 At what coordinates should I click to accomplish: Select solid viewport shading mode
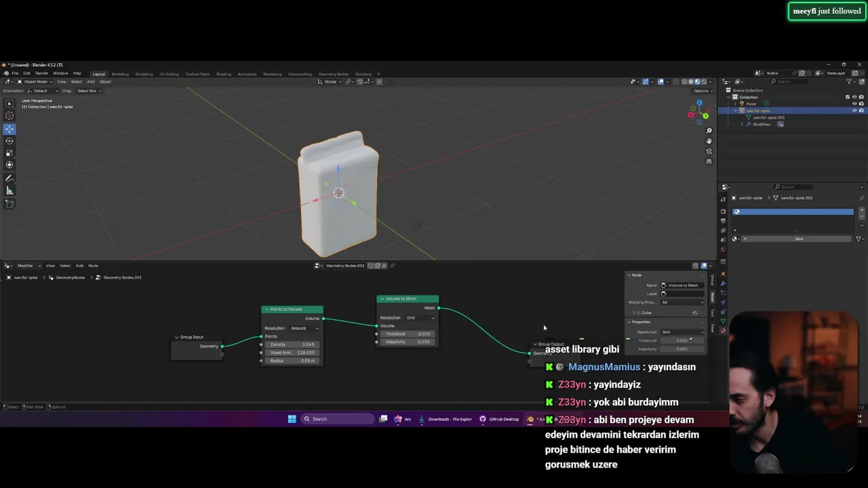point(690,81)
